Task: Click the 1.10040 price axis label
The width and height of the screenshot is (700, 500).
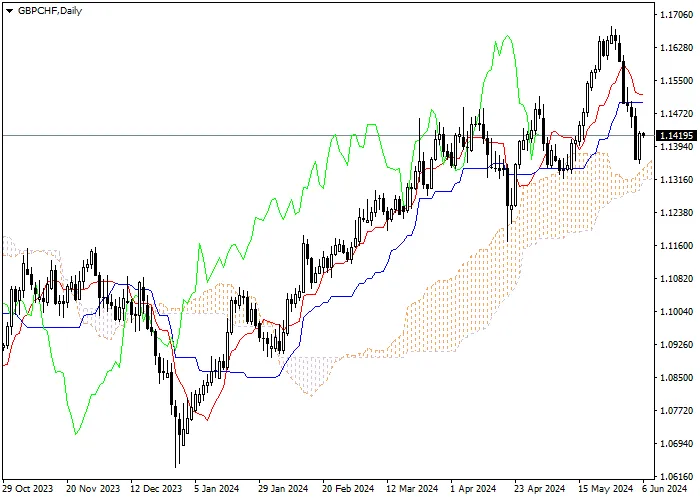Action: tap(676, 312)
